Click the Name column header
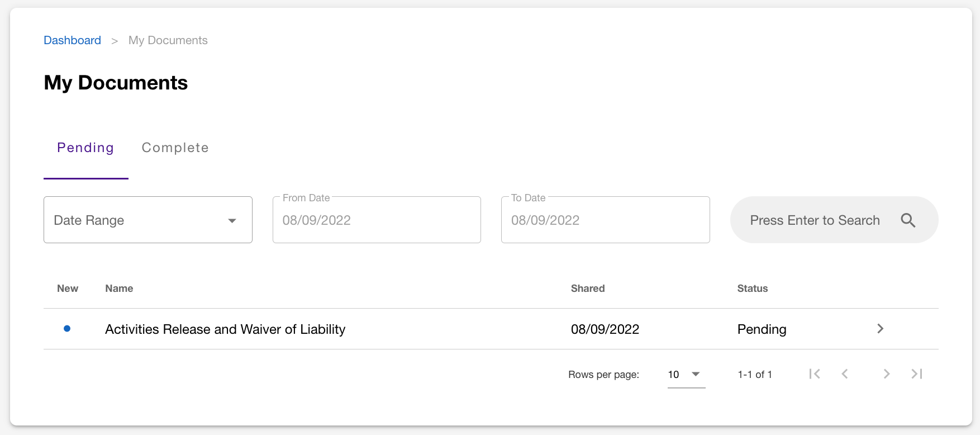 pos(119,289)
